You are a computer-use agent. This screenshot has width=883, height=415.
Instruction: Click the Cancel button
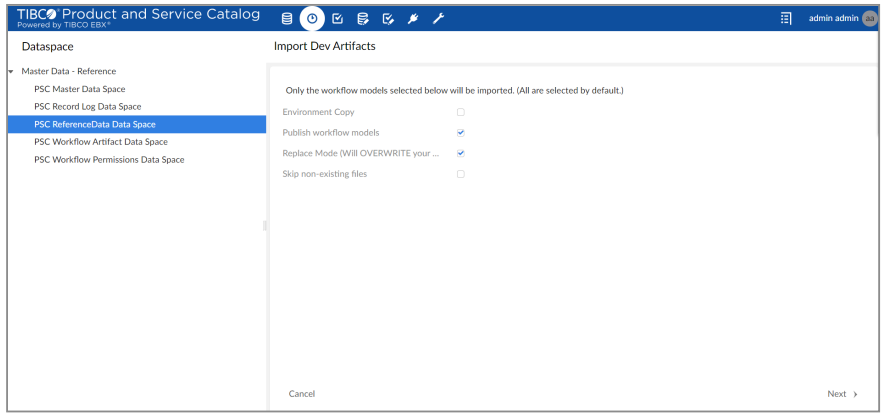click(x=302, y=394)
